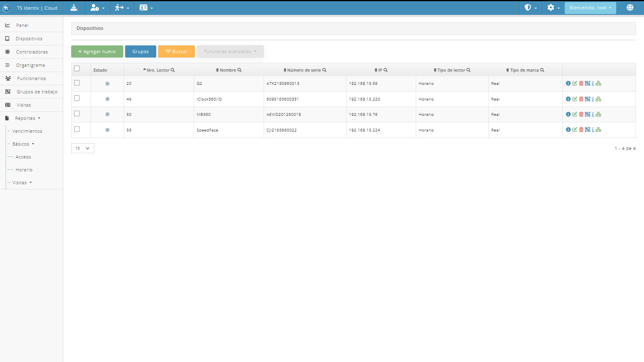Check the checkbox for device MB360
This screenshot has height=362, width=644.
pos(77,114)
